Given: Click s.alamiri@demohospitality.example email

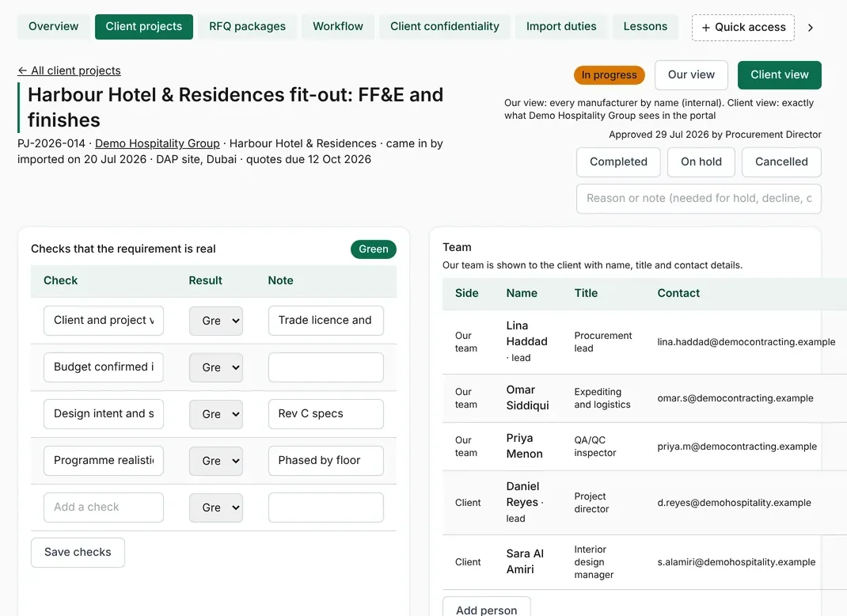Looking at the screenshot, I should click(736, 562).
